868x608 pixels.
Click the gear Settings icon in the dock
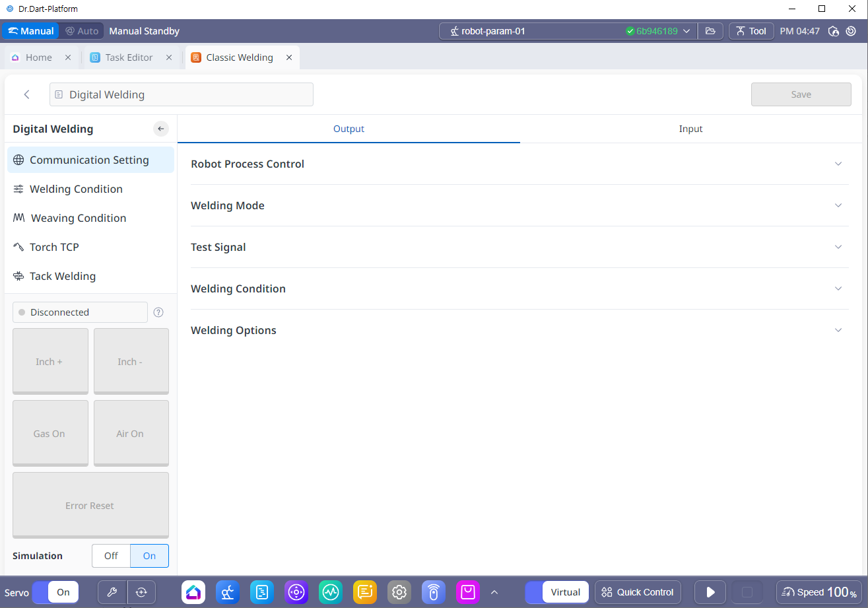point(399,592)
